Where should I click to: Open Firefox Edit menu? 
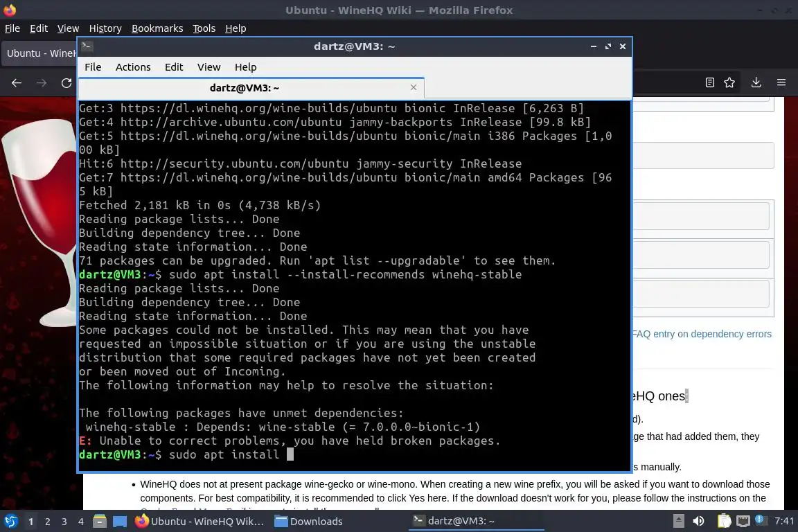tap(39, 28)
